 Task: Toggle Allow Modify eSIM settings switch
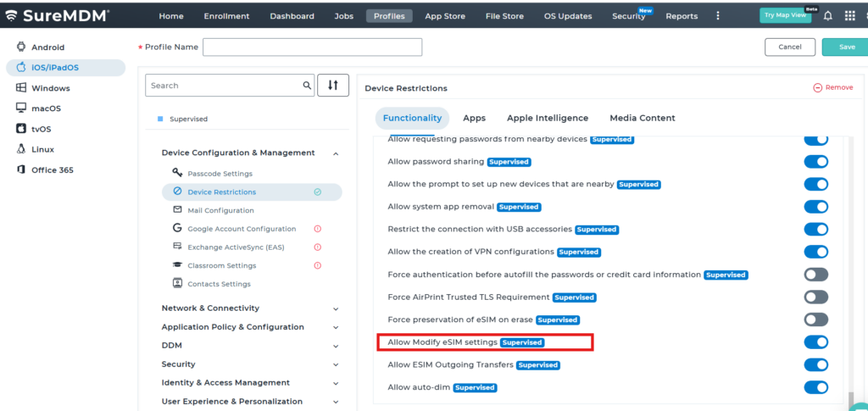coord(816,342)
